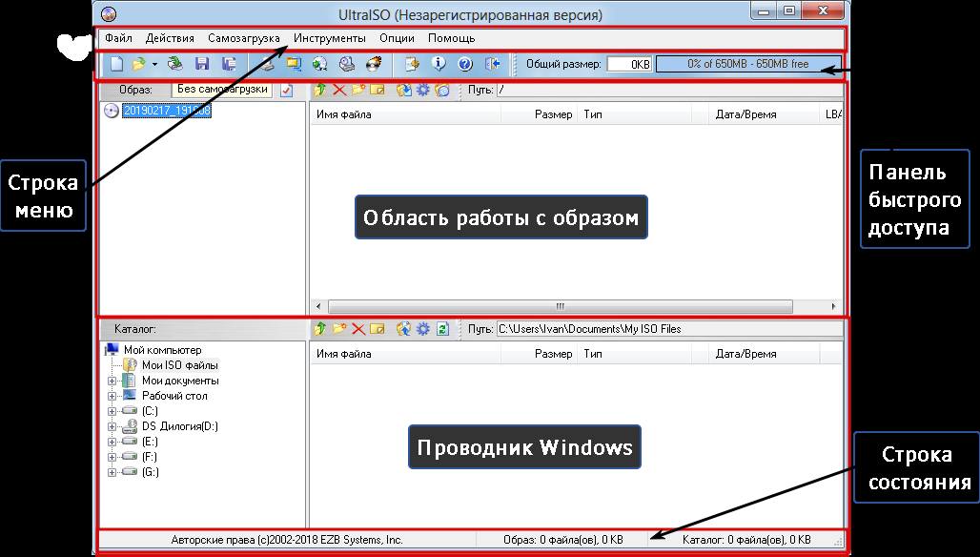Sort Каталог pane by Тип column header
This screenshot has width=980, height=557.
(634, 354)
